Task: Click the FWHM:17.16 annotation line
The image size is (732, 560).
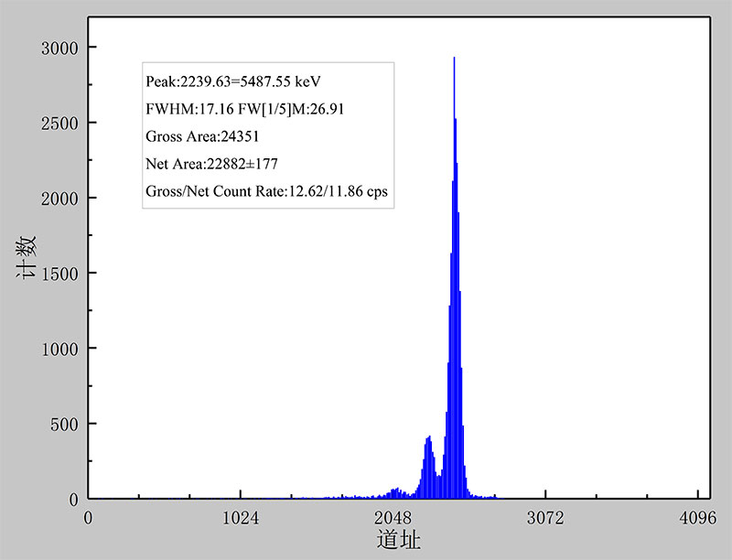Action: point(244,109)
